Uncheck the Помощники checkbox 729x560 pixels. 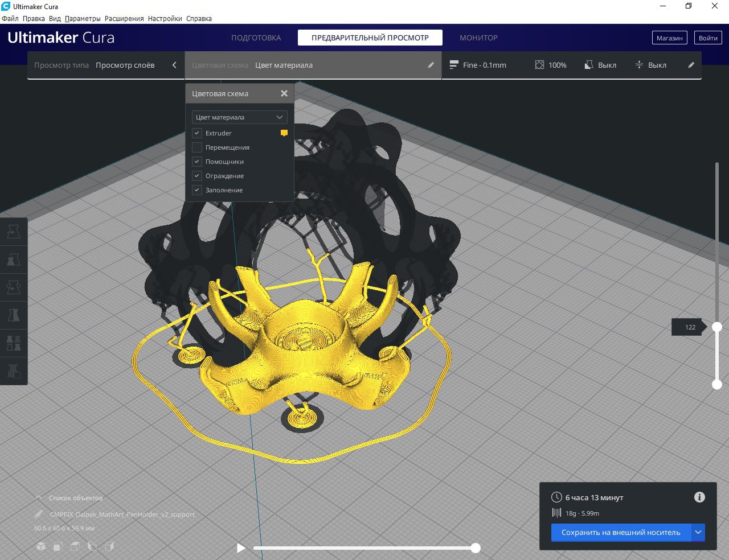197,162
